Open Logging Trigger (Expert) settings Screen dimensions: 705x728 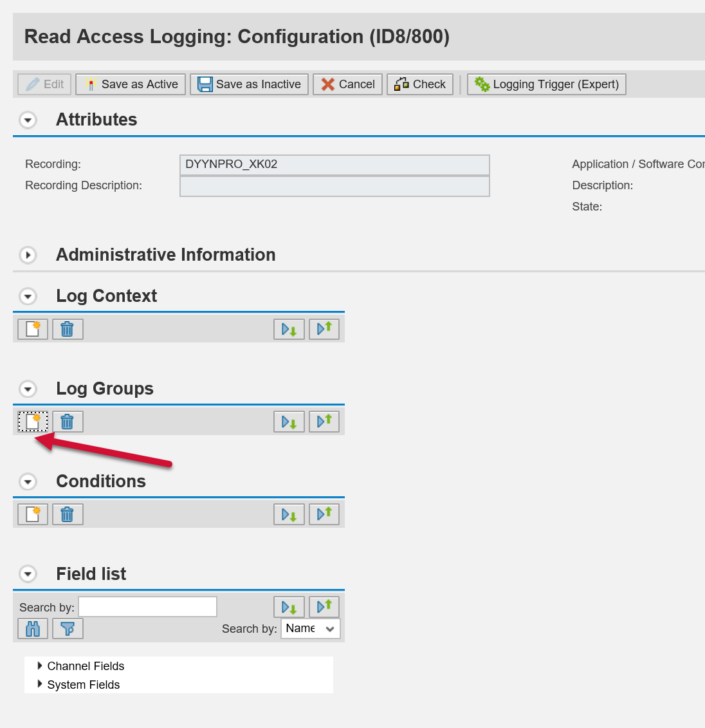tap(546, 84)
